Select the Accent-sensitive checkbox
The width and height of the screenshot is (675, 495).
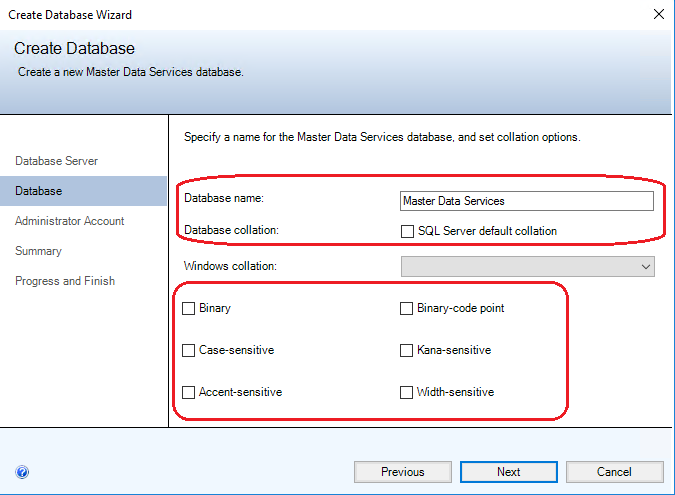(x=189, y=393)
